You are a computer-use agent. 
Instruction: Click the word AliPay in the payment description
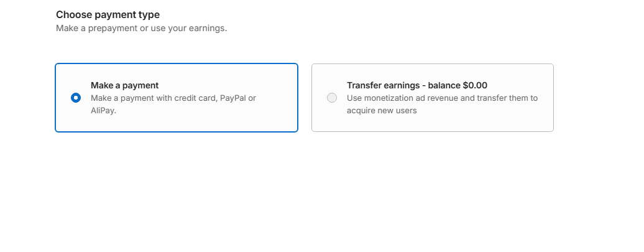point(103,111)
